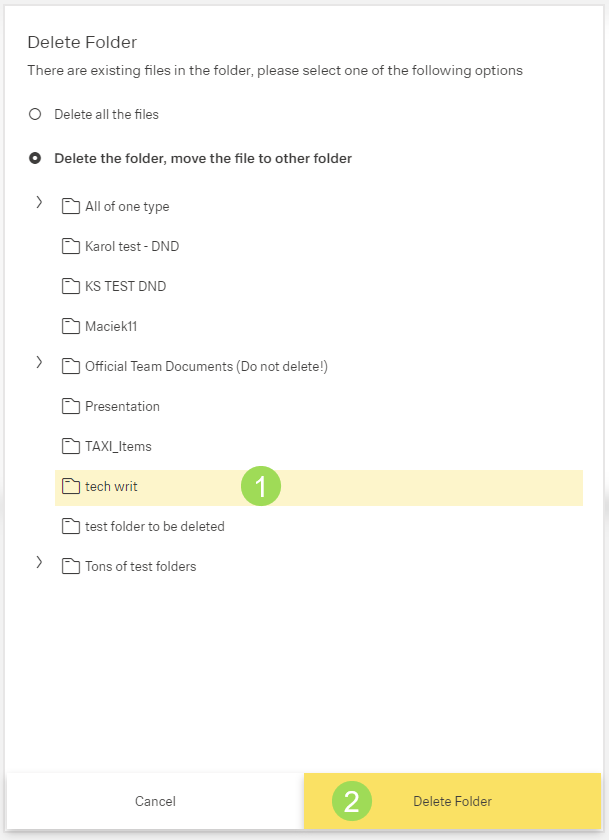Select the Official Team Documents folder name
The image size is (609, 840).
[x=206, y=366]
